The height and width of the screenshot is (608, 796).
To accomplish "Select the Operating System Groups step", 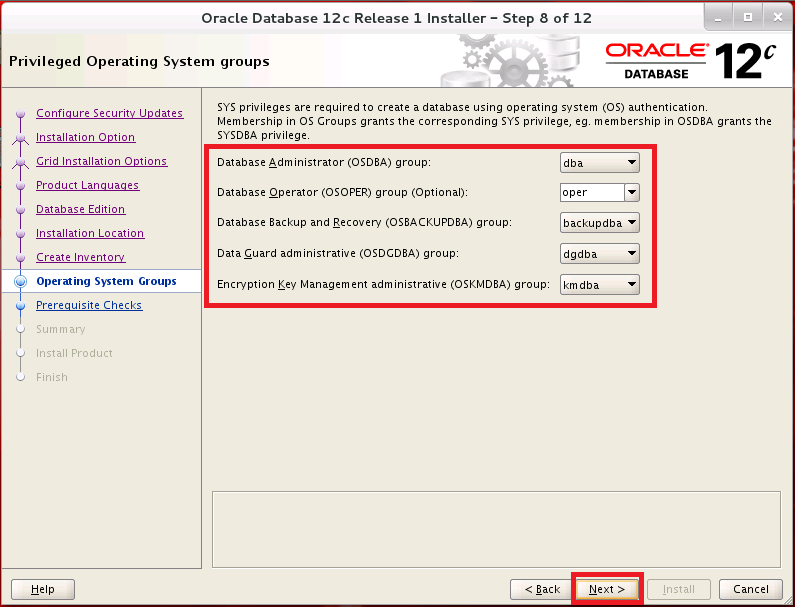I will pos(106,281).
